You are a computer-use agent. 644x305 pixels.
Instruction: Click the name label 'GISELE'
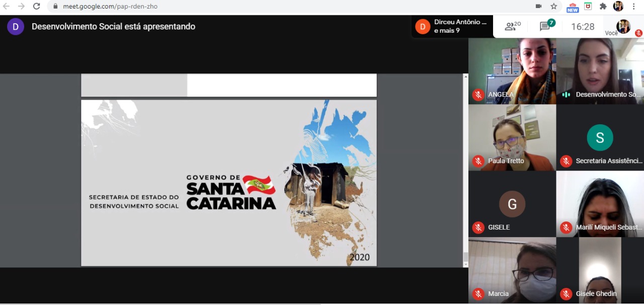[499, 227]
